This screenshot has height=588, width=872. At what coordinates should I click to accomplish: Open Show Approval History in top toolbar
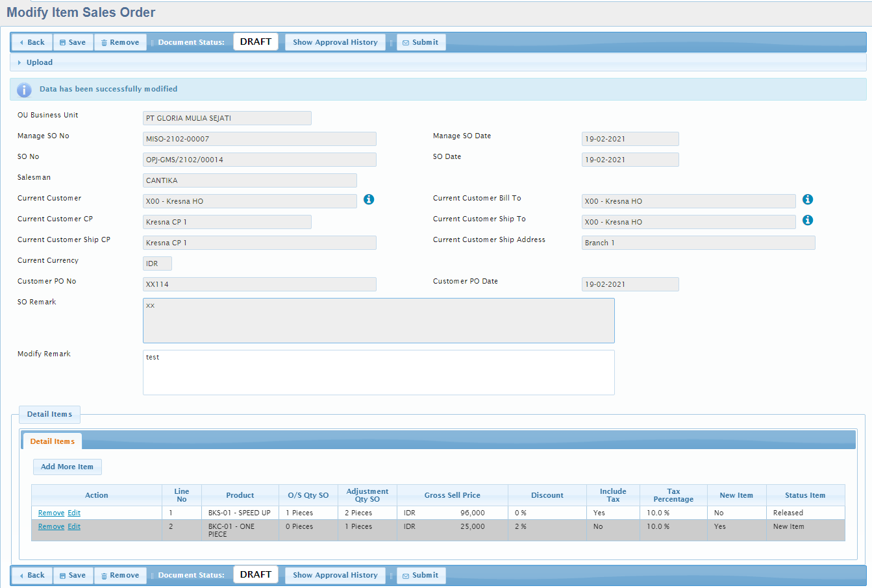335,42
